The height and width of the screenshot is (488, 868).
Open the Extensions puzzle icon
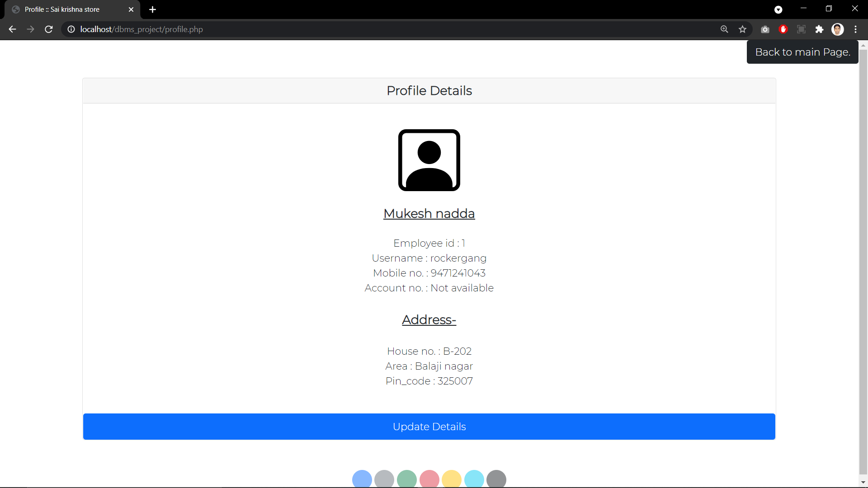[819, 29]
